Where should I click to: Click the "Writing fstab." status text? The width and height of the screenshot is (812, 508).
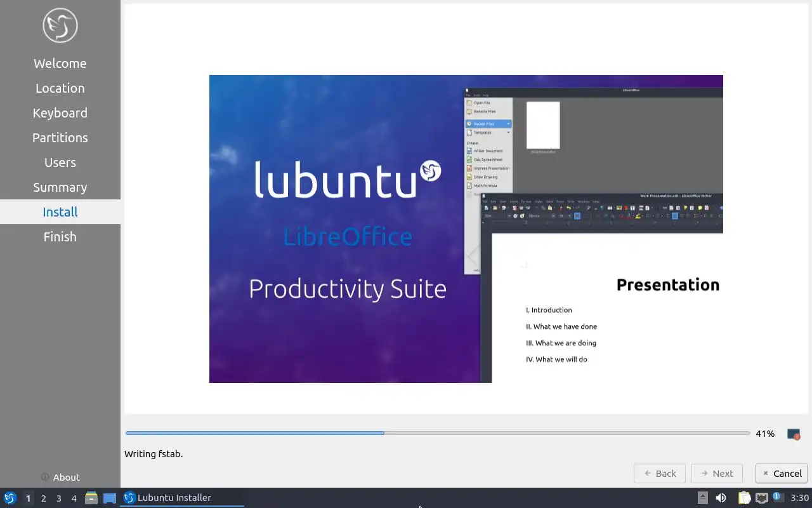pyautogui.click(x=154, y=454)
